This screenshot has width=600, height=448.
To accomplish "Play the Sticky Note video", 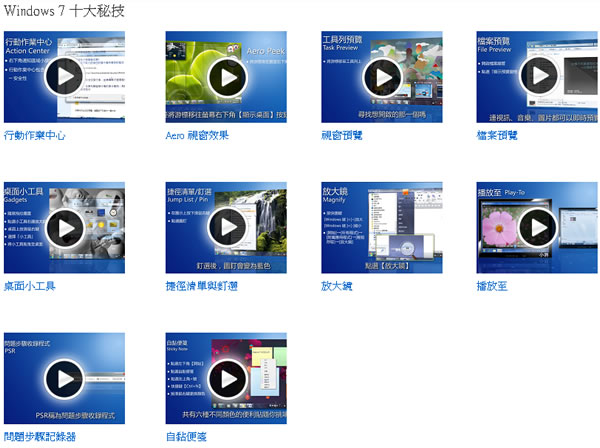I will [x=226, y=379].
